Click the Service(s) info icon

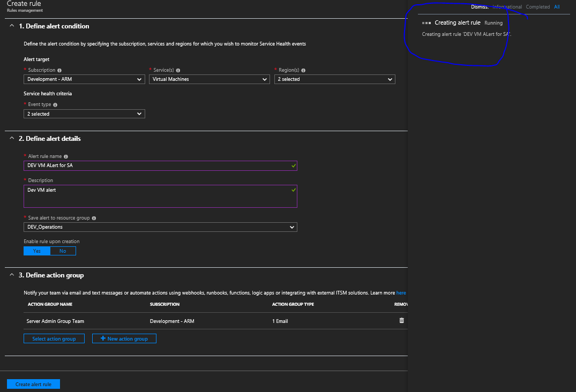[x=178, y=71]
